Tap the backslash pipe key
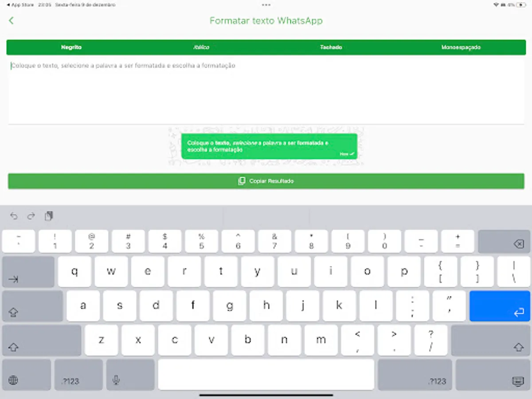This screenshot has height=399, width=532. (514, 272)
